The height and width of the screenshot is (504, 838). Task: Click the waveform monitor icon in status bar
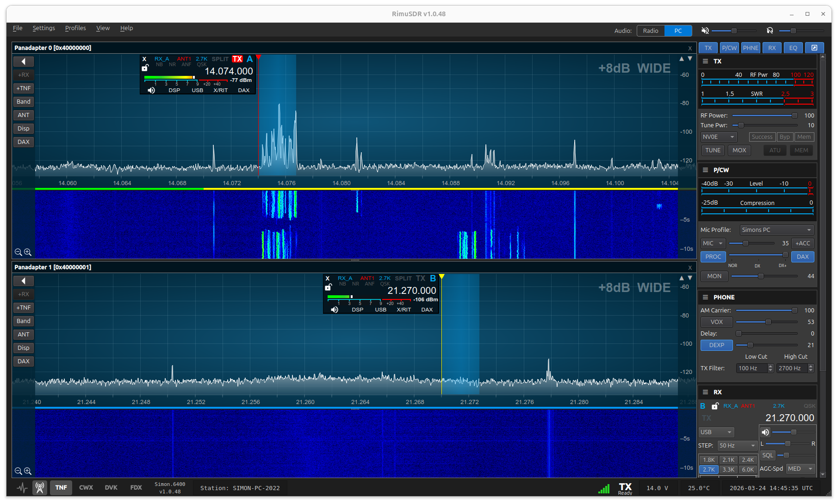[x=22, y=487]
